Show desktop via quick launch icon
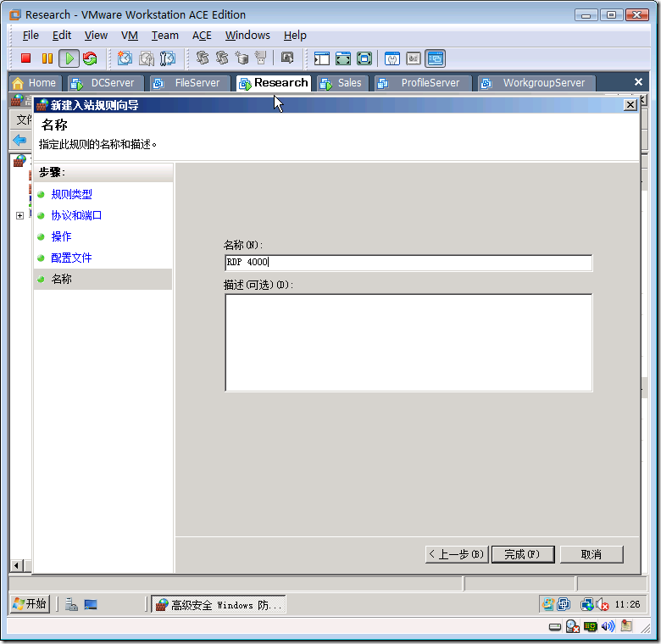Image resolution: width=661 pixels, height=644 pixels. tap(91, 605)
